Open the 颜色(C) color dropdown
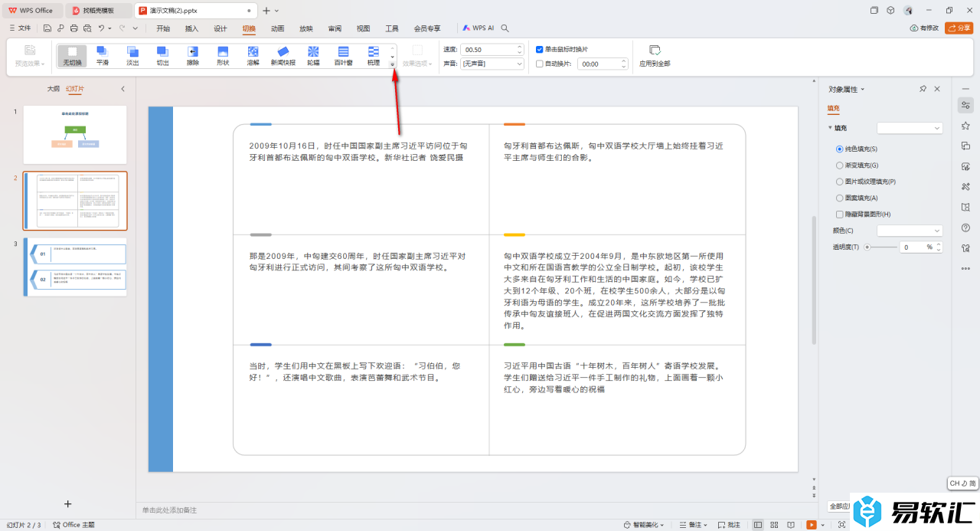Screen dimensions: 980x531 pos(910,231)
